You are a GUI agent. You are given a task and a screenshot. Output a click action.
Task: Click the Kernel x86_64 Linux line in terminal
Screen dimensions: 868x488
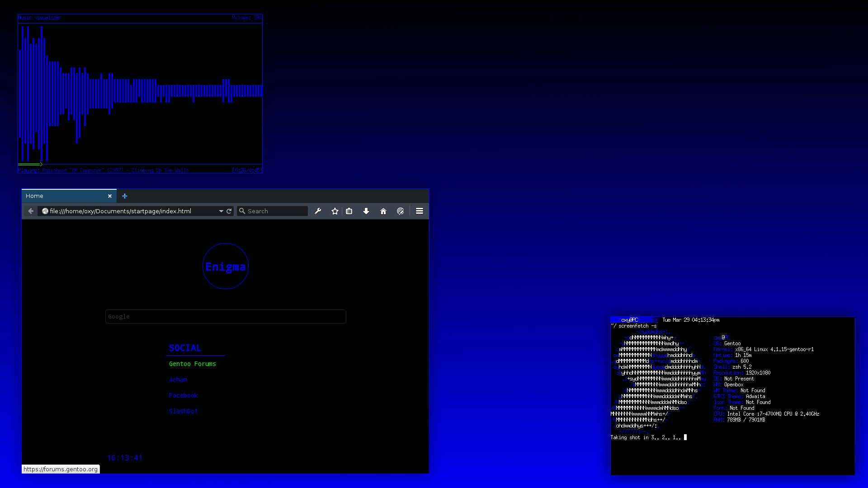(764, 349)
